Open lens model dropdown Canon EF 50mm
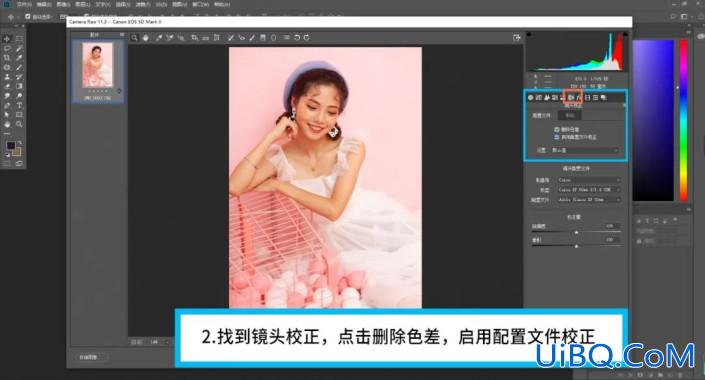 [589, 190]
